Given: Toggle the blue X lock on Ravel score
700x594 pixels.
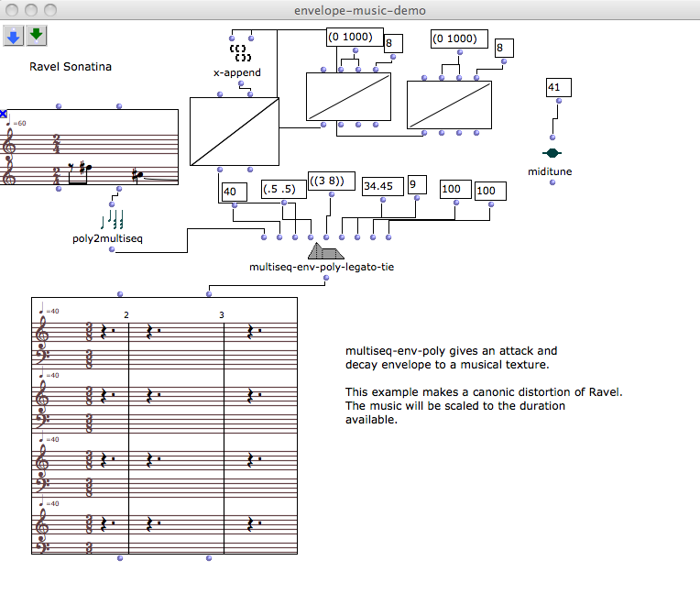Looking at the screenshot, I should click(4, 115).
